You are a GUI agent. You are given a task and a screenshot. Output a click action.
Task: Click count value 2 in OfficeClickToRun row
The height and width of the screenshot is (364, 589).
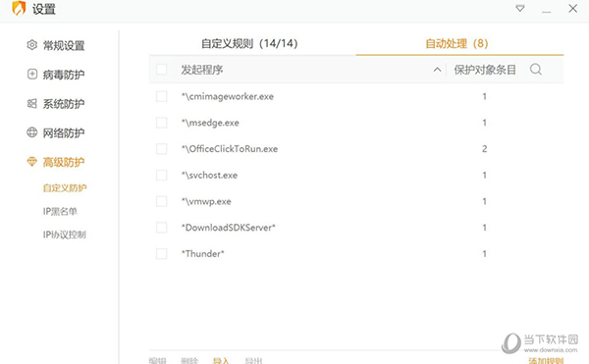point(485,149)
